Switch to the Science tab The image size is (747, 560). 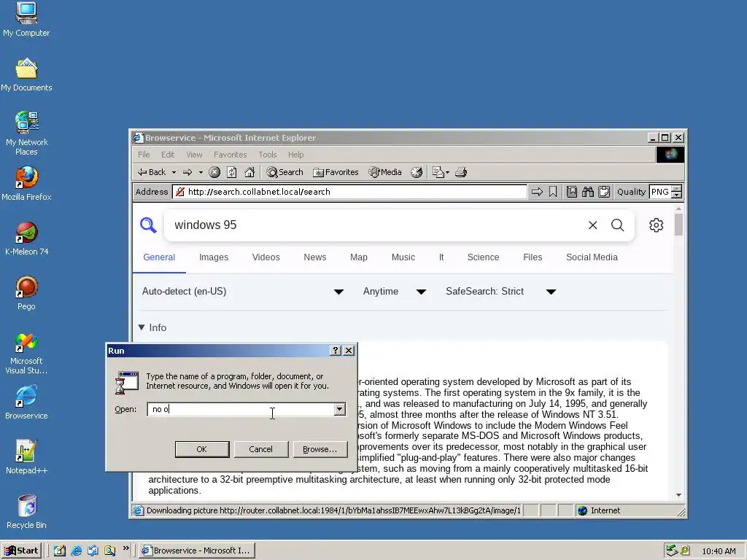pyautogui.click(x=483, y=257)
